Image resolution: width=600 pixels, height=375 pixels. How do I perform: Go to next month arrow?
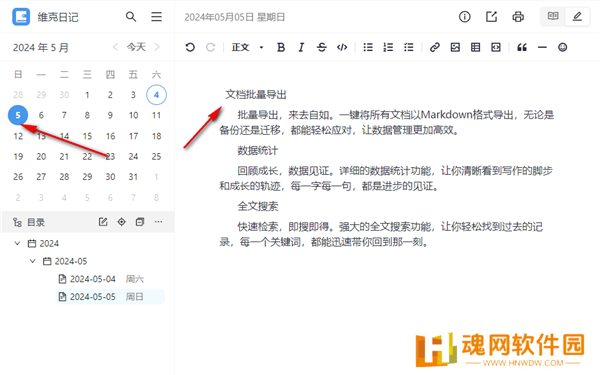point(157,47)
